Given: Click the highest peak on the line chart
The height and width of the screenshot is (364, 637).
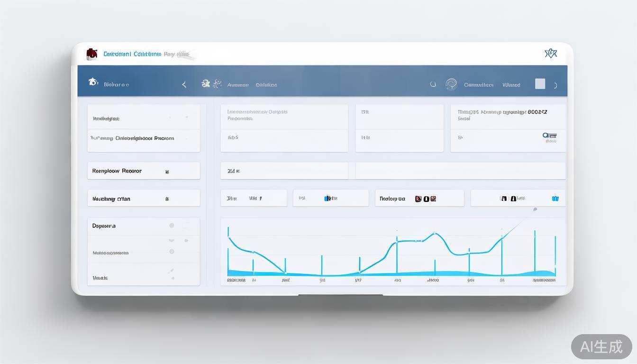Looking at the screenshot, I should 435,233.
